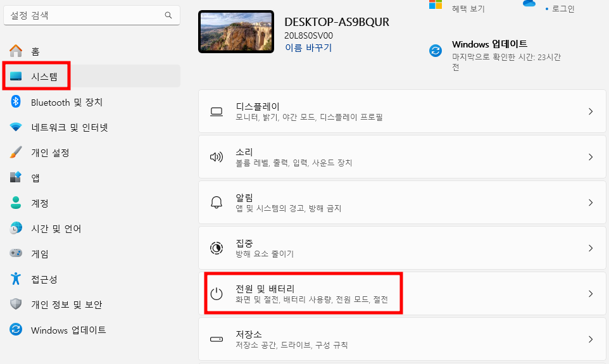
Task: Click text 방해 요소 줄이기
Action: (x=265, y=254)
